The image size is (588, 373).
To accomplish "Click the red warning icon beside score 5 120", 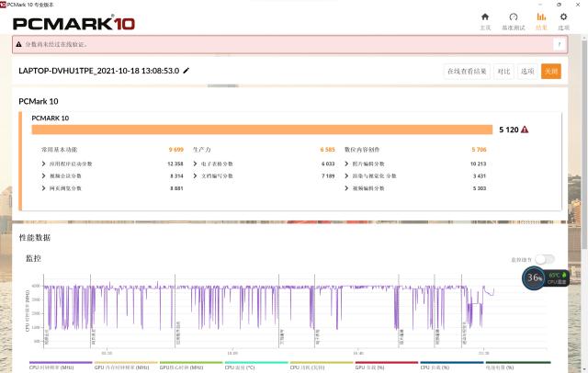I will pos(525,130).
